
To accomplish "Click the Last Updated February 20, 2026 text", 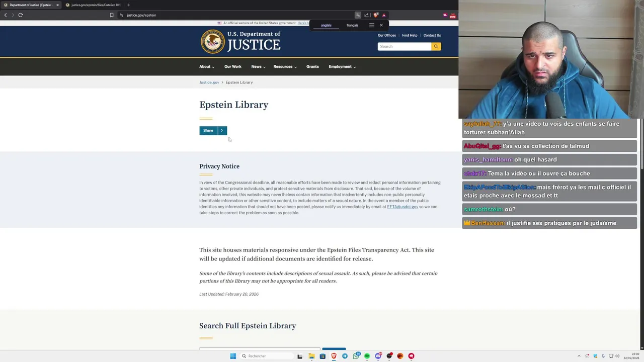I will (x=229, y=294).
